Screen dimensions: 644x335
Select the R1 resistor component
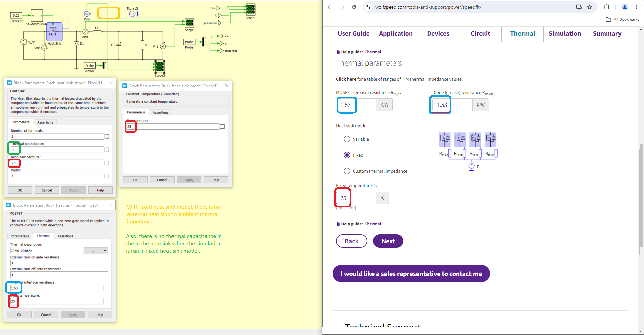(x=142, y=45)
